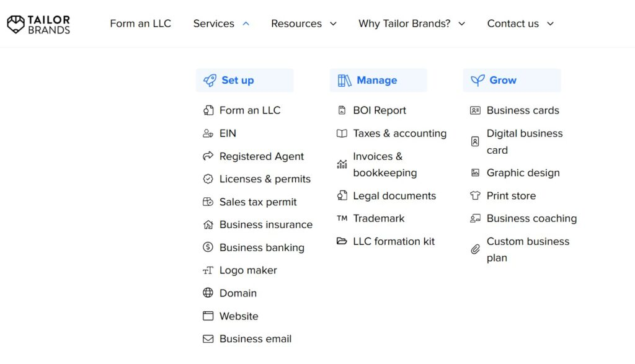Click the card icon next to Business cards
Screen dimensions: 635x364
pos(475,110)
